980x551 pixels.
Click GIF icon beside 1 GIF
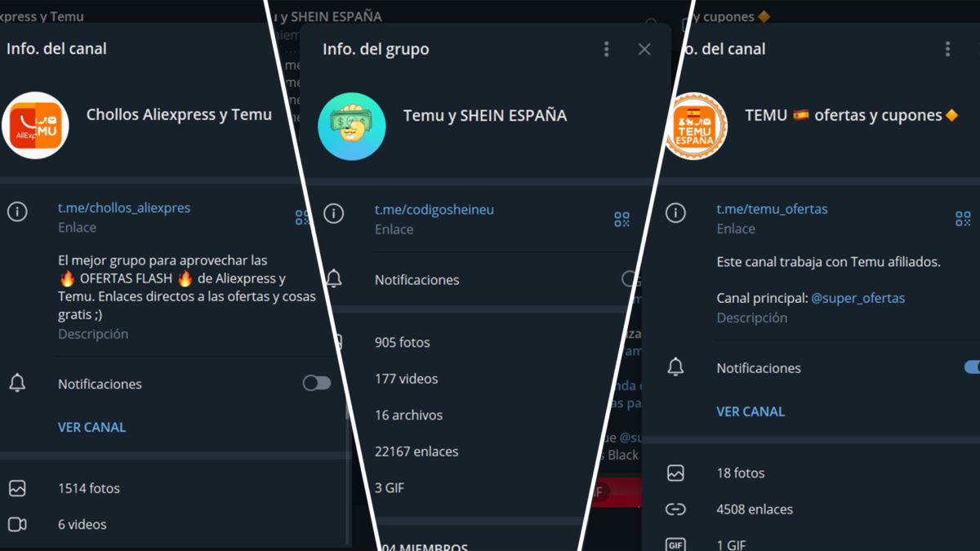pyautogui.click(x=675, y=544)
